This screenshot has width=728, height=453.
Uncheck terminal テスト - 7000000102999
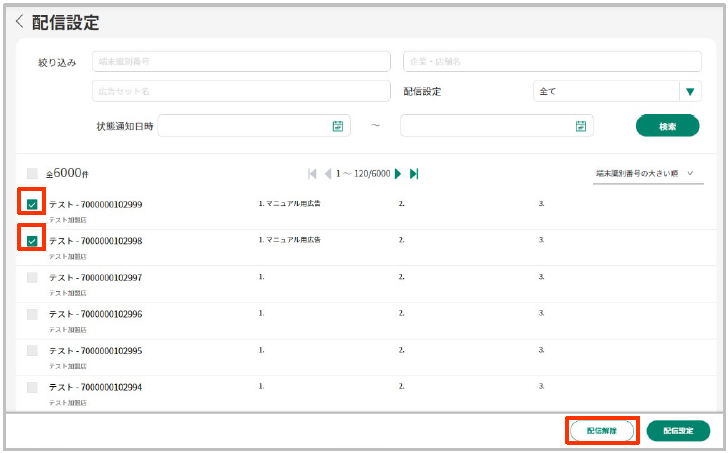[x=32, y=205]
